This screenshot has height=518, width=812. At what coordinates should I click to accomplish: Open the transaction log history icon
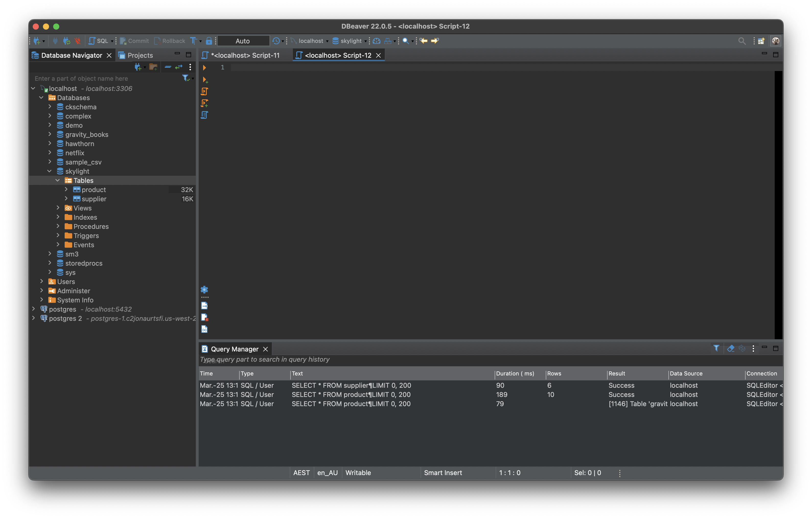pyautogui.click(x=276, y=41)
